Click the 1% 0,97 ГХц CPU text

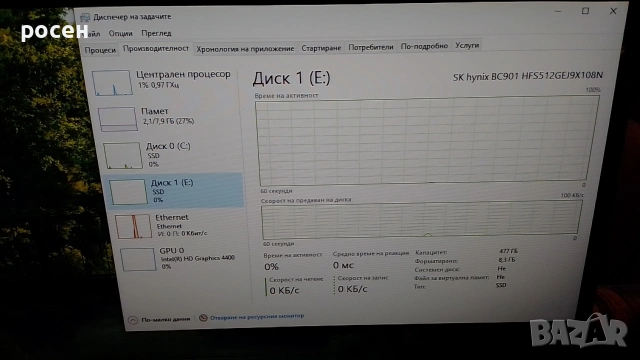(x=158, y=85)
